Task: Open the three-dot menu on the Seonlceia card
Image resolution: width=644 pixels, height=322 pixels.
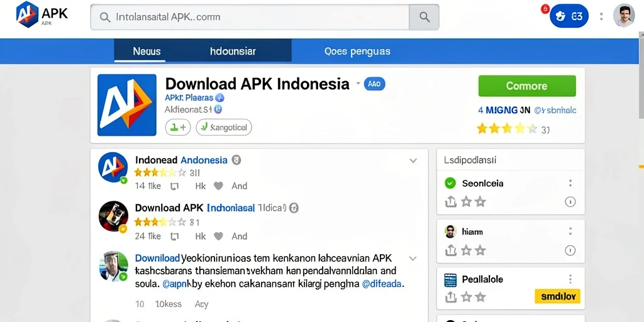Action: [x=570, y=183]
